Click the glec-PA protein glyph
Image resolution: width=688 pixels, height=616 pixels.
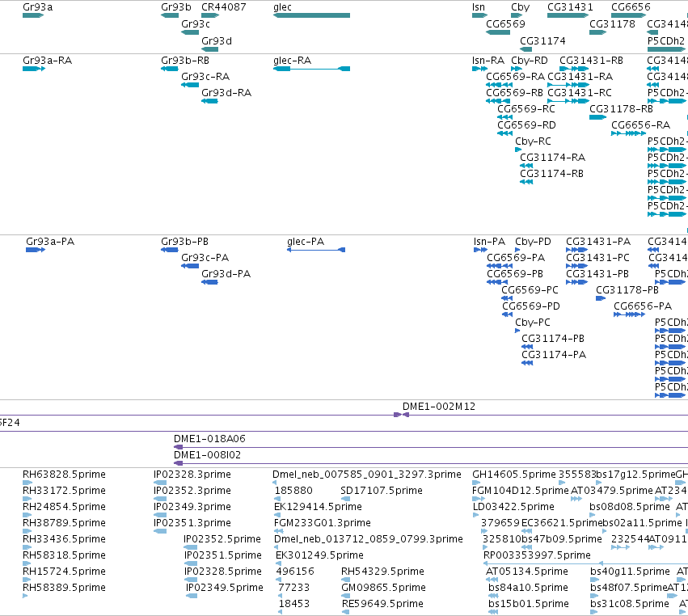(x=316, y=250)
